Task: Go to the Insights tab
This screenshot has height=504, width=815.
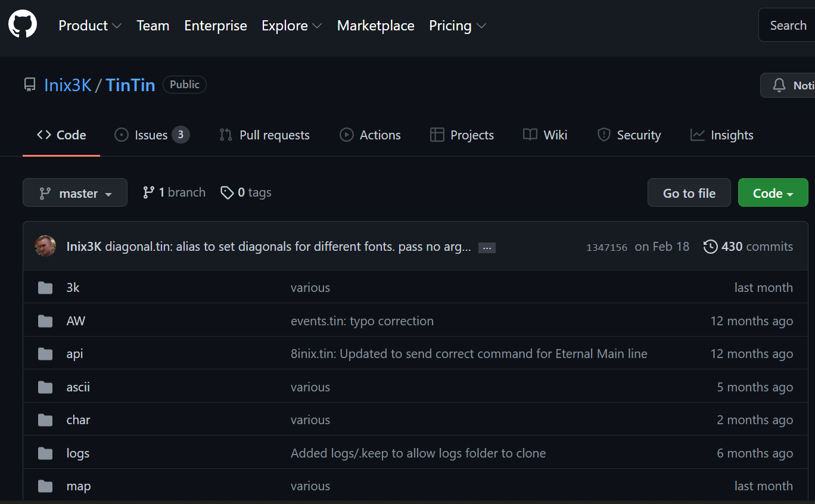Action: [x=721, y=135]
